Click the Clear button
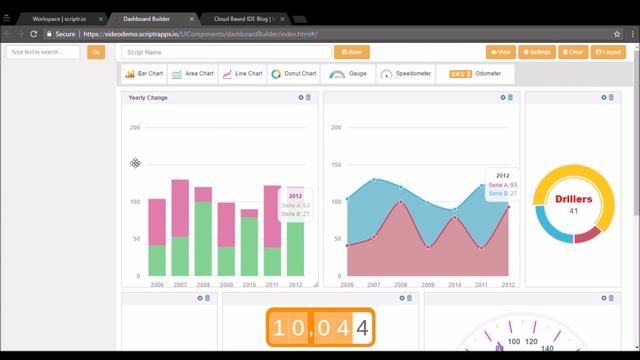Viewport: 640px width, 360px height. click(x=573, y=52)
